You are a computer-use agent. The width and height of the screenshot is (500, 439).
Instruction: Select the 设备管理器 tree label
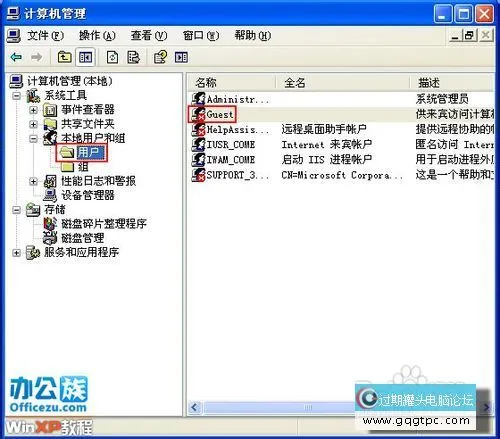88,195
